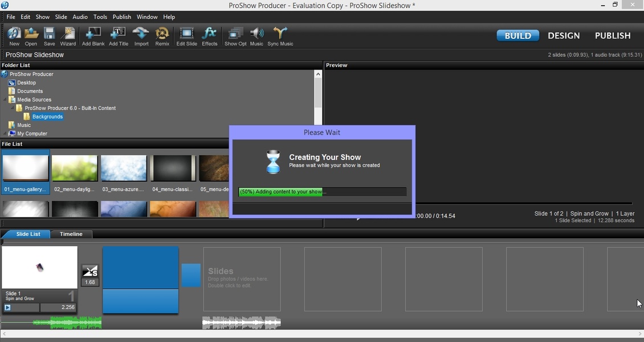Switch to the Timeline tab
644x342 pixels.
pos(71,234)
